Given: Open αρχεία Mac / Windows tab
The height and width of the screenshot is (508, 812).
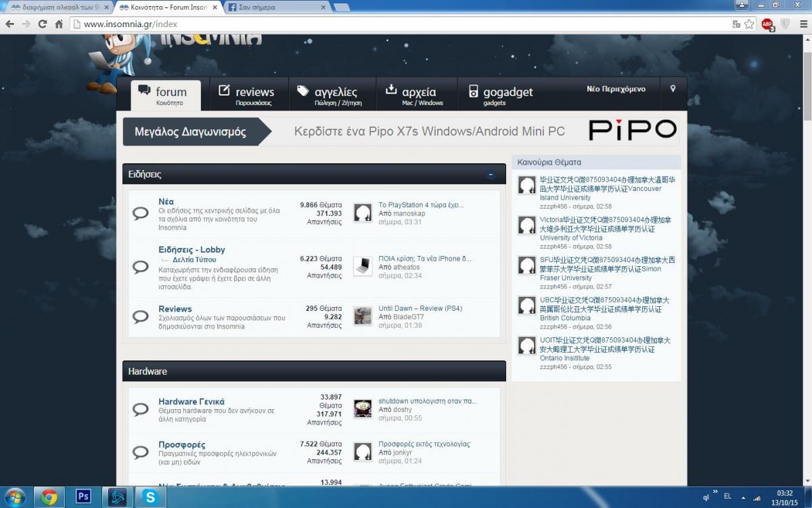Looking at the screenshot, I should [x=415, y=96].
